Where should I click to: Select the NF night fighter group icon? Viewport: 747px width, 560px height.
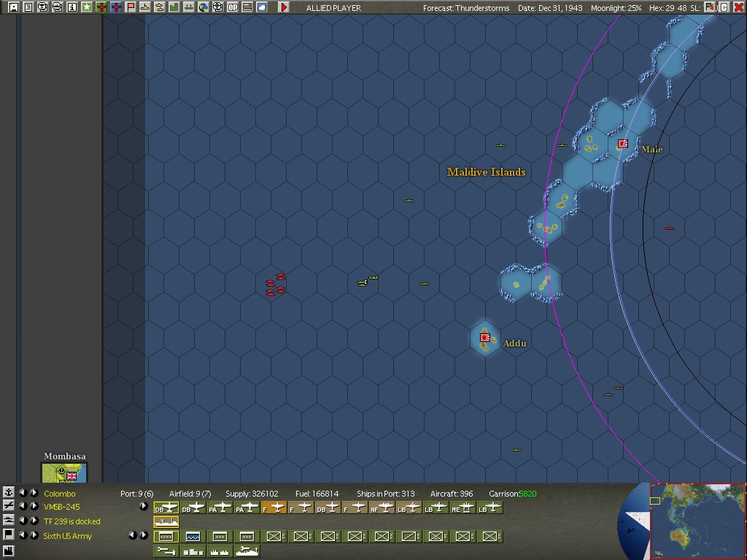[382, 508]
